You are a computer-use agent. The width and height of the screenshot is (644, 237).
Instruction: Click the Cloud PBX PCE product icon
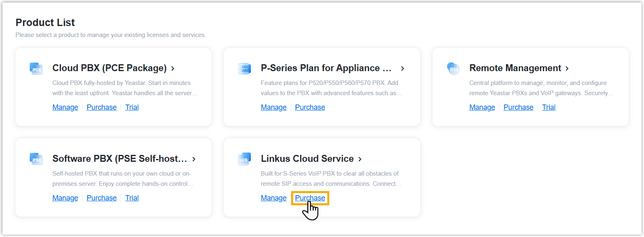point(36,69)
